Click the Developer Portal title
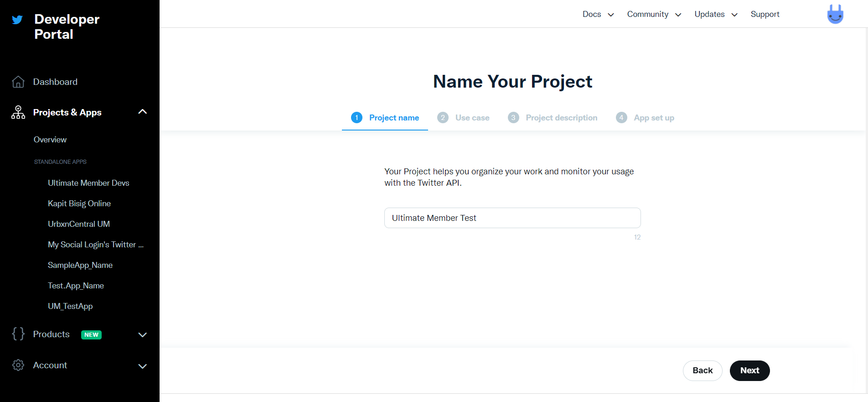Image resolution: width=868 pixels, height=402 pixels. pos(67,26)
